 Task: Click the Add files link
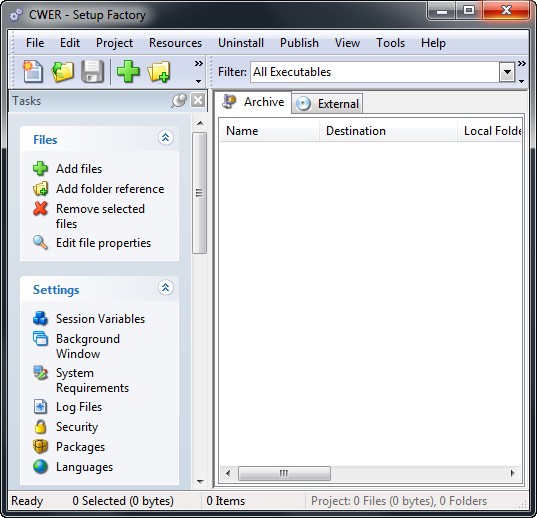79,169
